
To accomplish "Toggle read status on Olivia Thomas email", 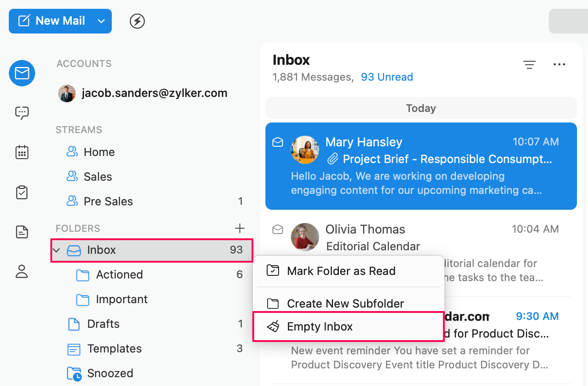I will pyautogui.click(x=278, y=229).
